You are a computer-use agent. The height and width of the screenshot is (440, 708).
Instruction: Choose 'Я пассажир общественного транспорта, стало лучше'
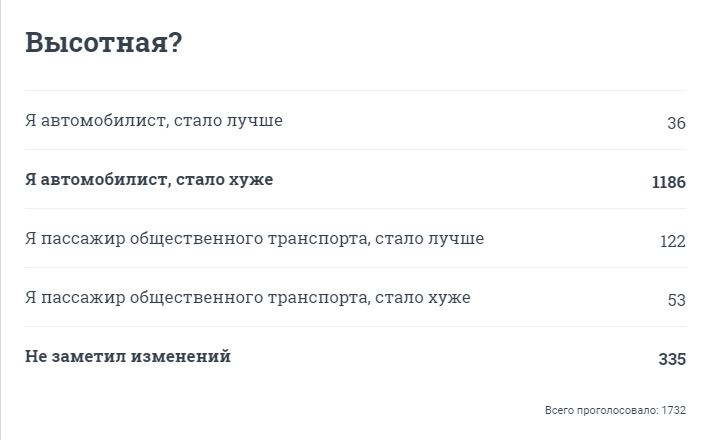click(255, 238)
